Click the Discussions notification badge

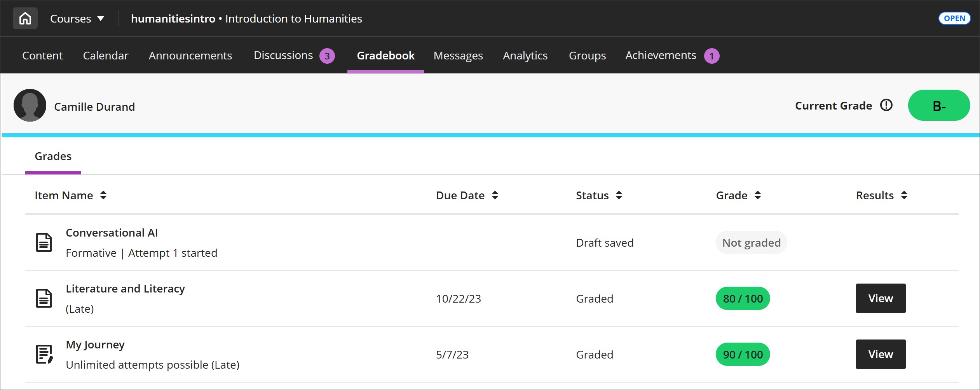pyautogui.click(x=327, y=56)
